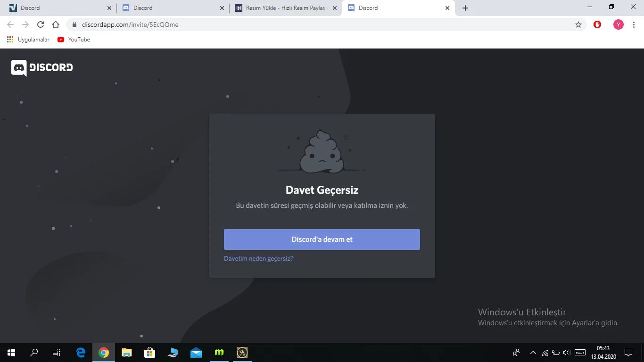Viewport: 644px width, 362px height.
Task: Open YouTube bookmark
Action: [x=74, y=40]
